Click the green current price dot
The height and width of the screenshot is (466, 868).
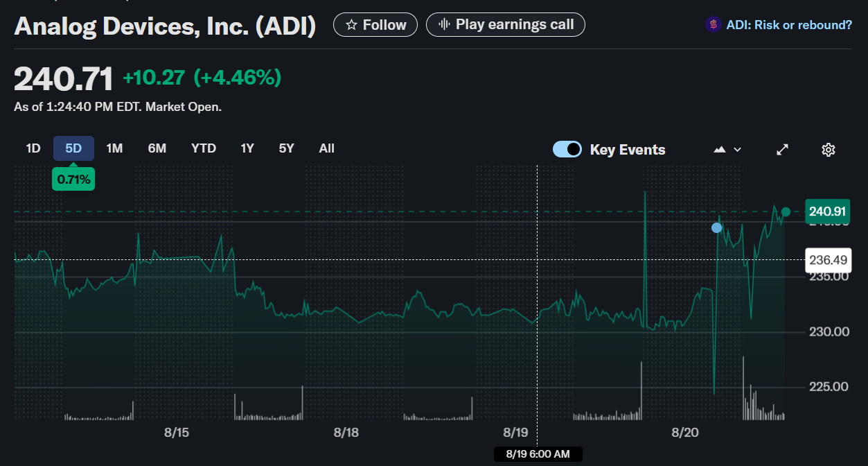pyautogui.click(x=786, y=212)
